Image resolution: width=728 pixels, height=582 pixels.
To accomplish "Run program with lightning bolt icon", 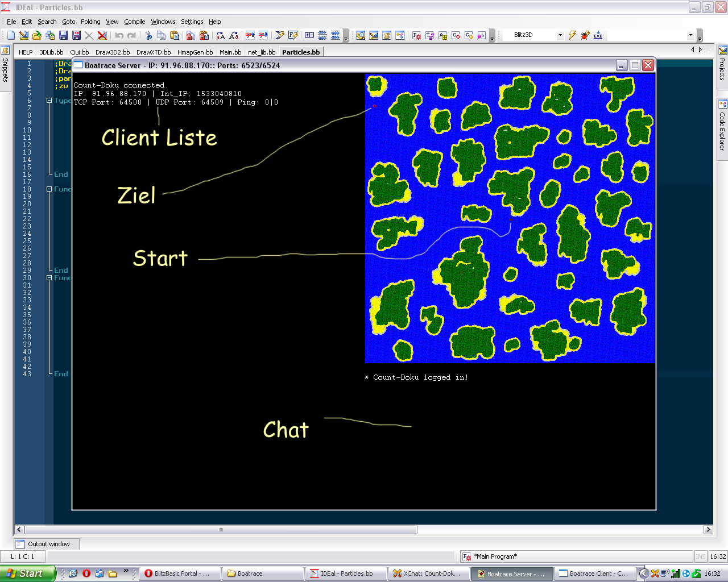I will click(572, 35).
